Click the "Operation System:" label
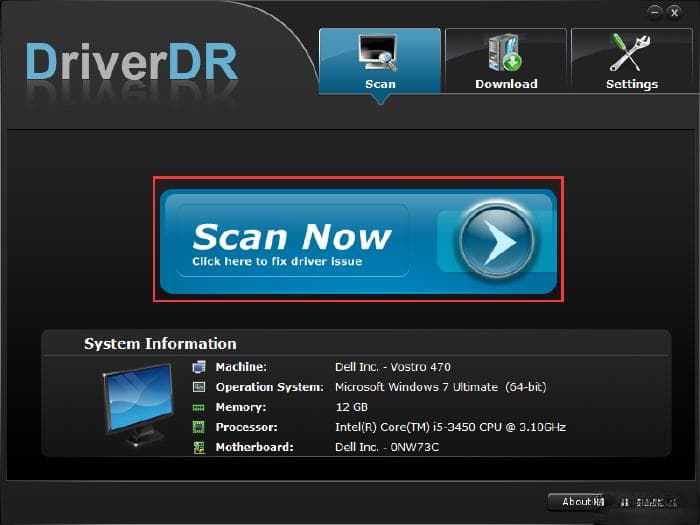Image resolution: width=700 pixels, height=525 pixels. (270, 387)
